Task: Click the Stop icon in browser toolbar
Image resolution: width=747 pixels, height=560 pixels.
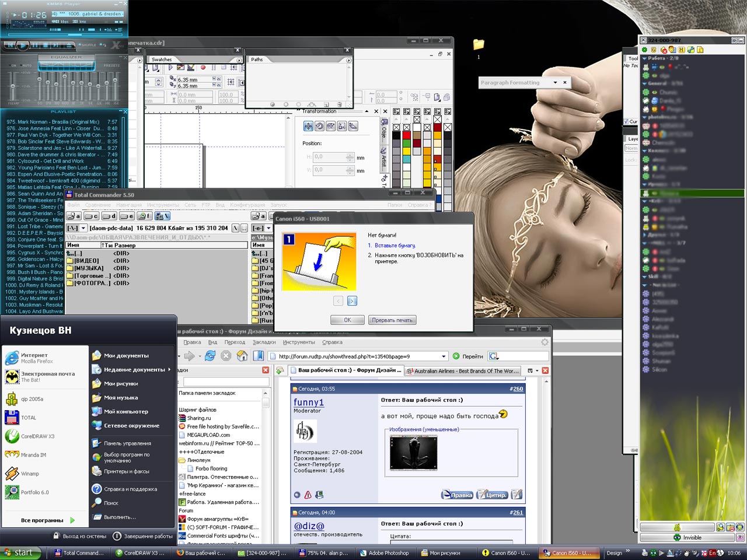Action: click(226, 356)
